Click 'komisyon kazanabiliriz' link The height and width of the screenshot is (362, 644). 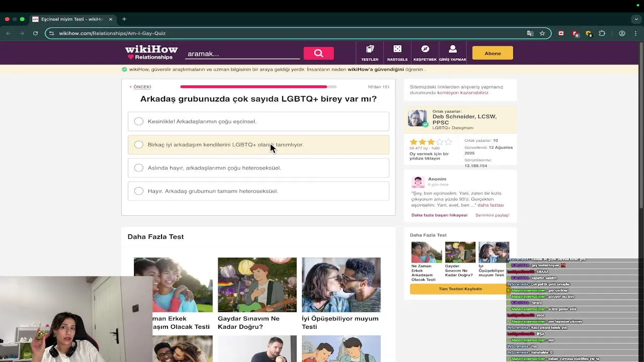tap(462, 93)
